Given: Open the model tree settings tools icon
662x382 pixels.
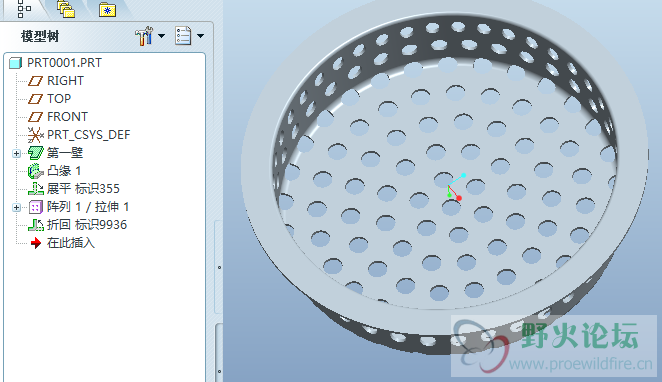Looking at the screenshot, I should pyautogui.click(x=144, y=36).
